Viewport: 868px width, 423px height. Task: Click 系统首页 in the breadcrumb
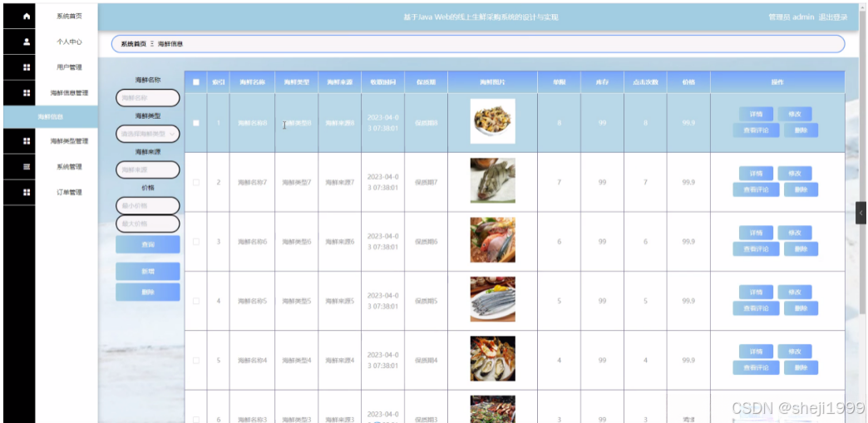(133, 44)
